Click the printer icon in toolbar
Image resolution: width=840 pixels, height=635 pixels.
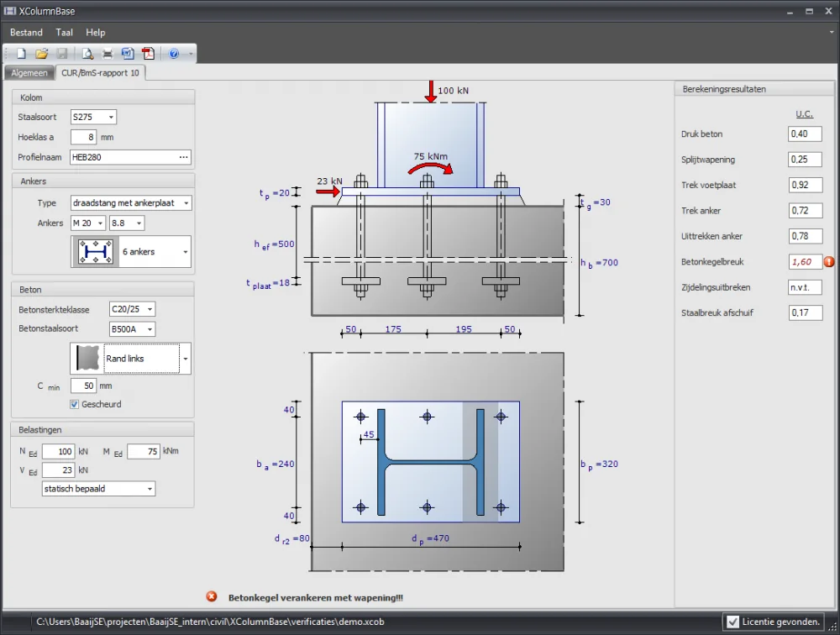(108, 54)
